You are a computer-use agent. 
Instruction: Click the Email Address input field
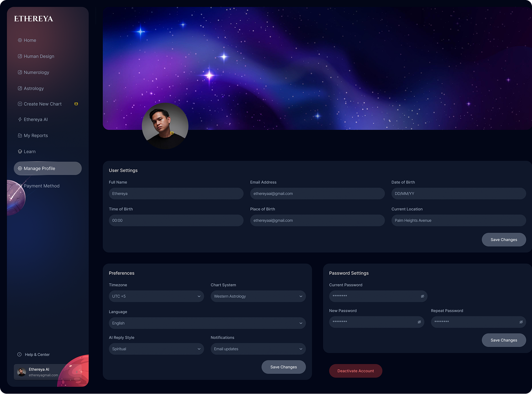pos(317,194)
